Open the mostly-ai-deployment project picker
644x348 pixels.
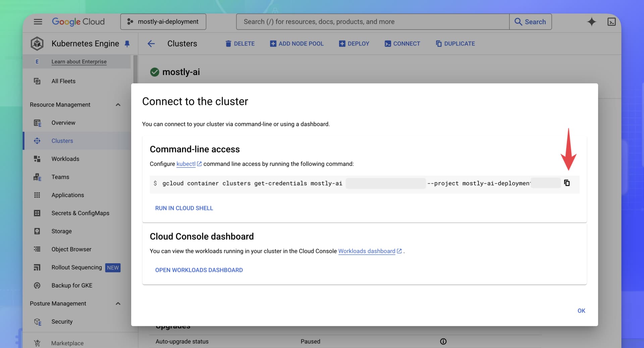tap(163, 21)
